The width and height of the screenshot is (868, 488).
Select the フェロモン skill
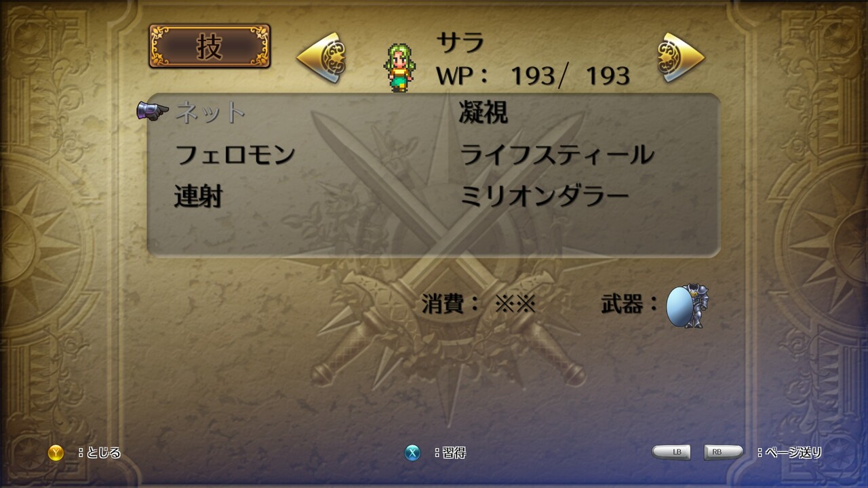(235, 155)
